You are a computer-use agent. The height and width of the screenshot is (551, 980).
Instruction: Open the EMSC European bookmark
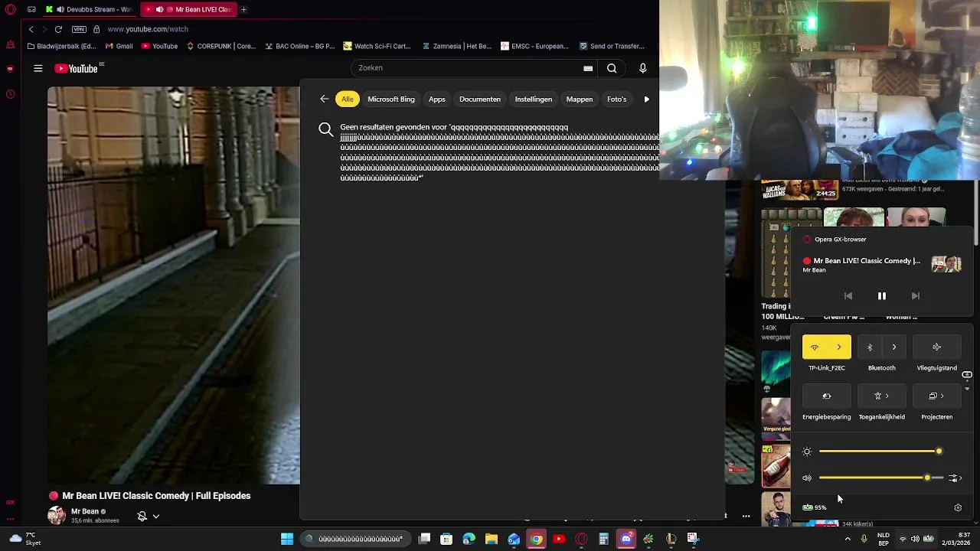(534, 46)
